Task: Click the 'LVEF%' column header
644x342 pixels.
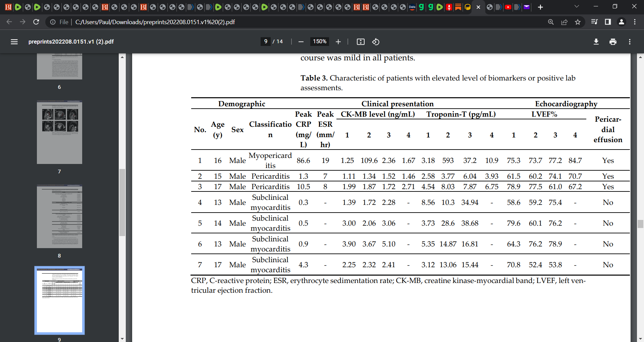Action: pyautogui.click(x=544, y=114)
